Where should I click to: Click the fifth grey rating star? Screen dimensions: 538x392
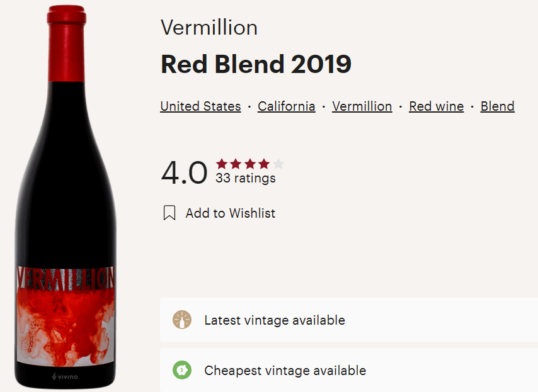(278, 164)
